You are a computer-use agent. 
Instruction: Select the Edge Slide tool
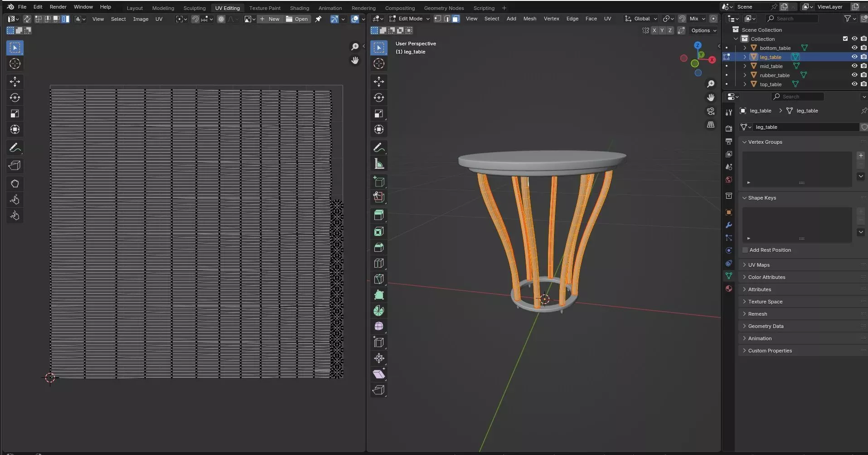(379, 342)
